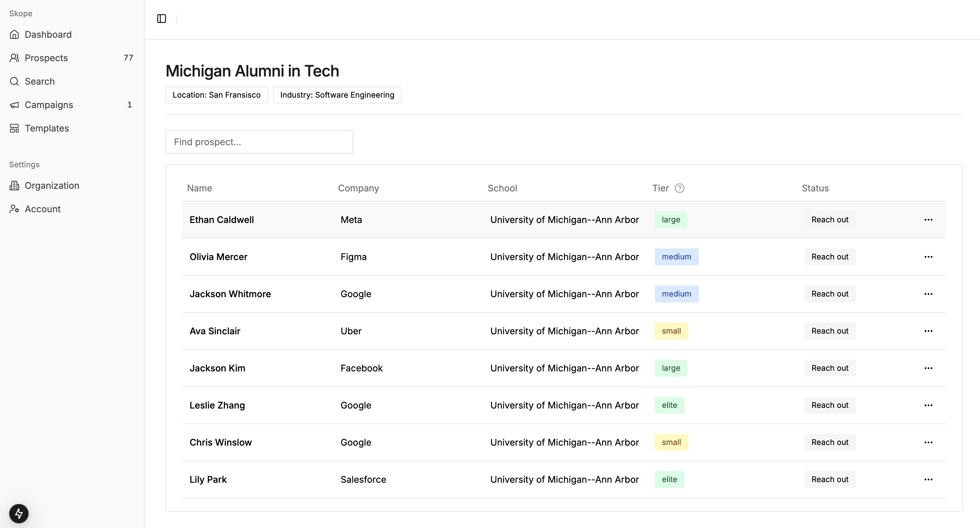Screen dimensions: 980x528
Task: Click the Tier help tooltip toggle icon
Action: coord(680,188)
